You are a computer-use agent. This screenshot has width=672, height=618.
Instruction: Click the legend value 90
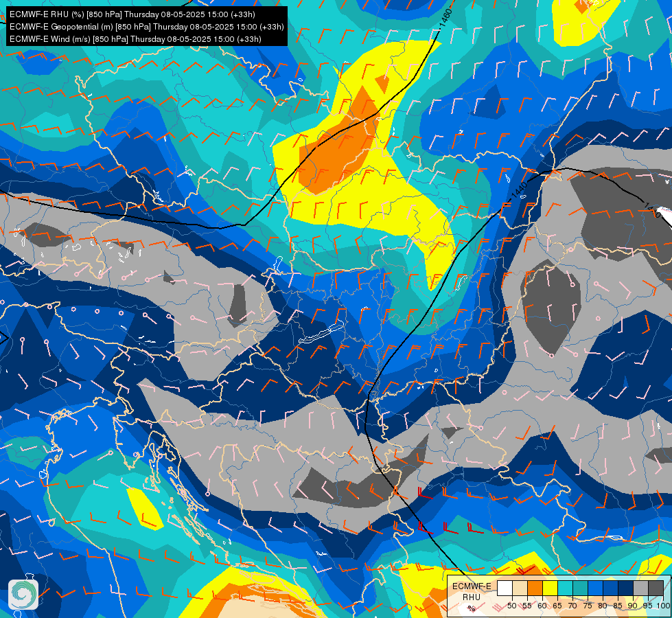(633, 606)
